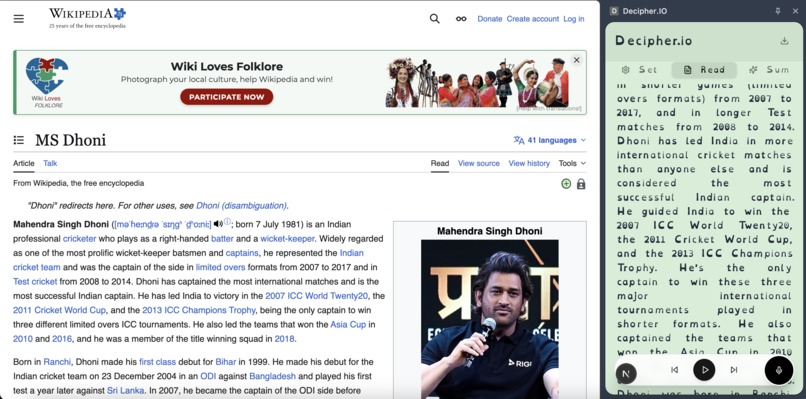Switch to the Set tab in Decipher
Screen dimensions: 806x399
click(639, 70)
